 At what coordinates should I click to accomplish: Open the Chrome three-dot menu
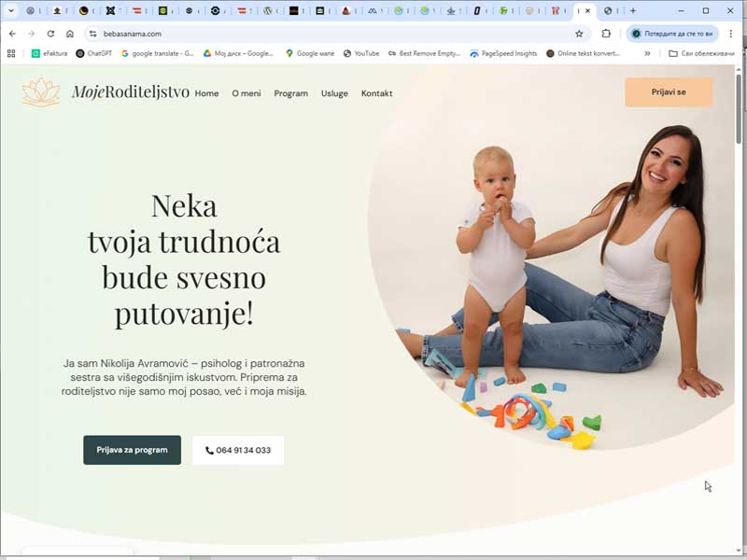click(731, 34)
